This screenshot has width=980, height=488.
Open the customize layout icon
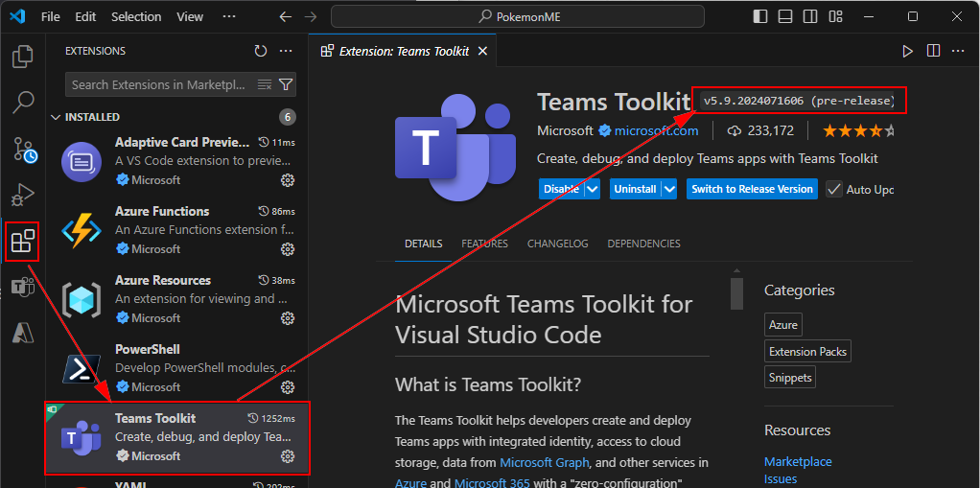(835, 16)
